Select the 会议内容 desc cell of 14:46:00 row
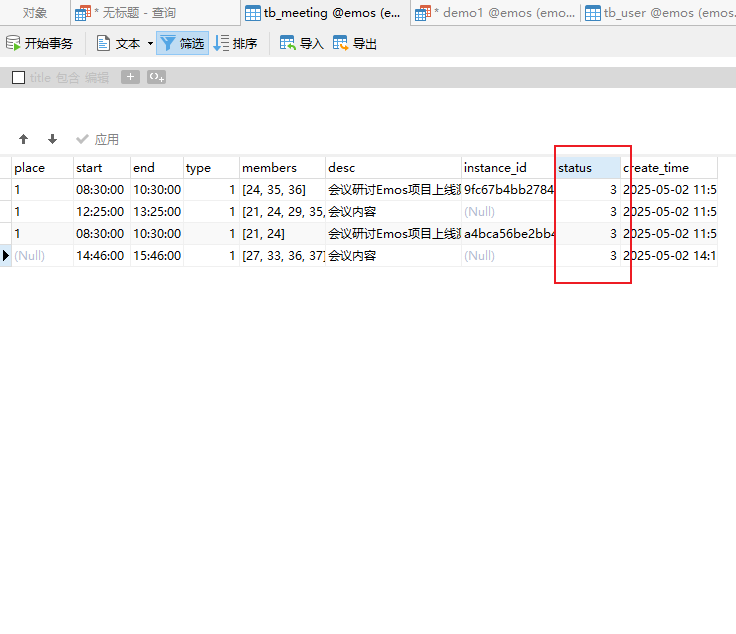Image resolution: width=736 pixels, height=634 pixels. [393, 256]
